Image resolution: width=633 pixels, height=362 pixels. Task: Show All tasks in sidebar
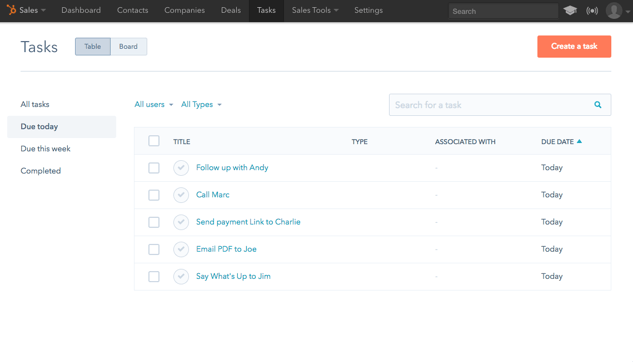(x=35, y=104)
